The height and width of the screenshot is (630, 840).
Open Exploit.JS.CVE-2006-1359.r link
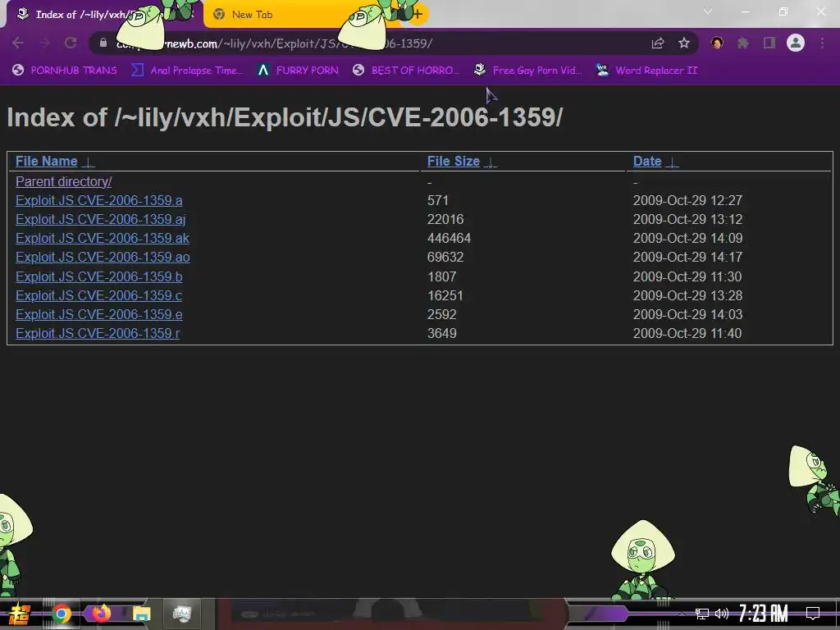(98, 333)
